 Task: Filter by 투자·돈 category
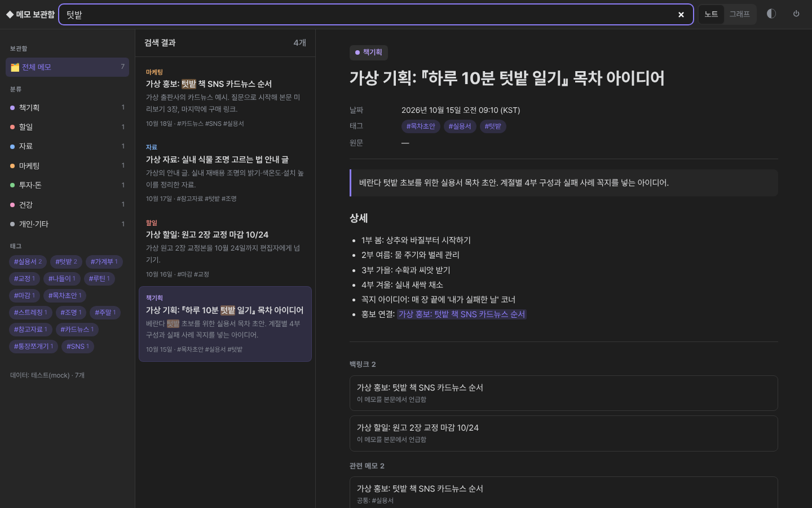(67, 185)
